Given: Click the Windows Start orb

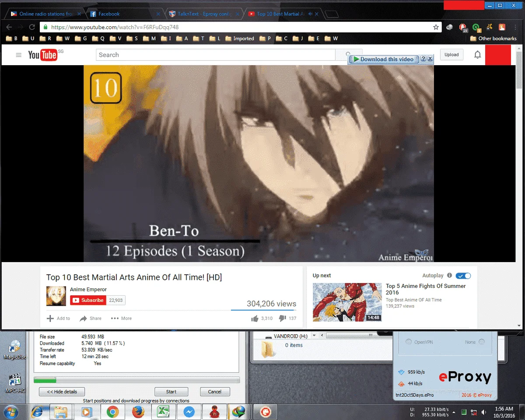Looking at the screenshot, I should pyautogui.click(x=10, y=412).
